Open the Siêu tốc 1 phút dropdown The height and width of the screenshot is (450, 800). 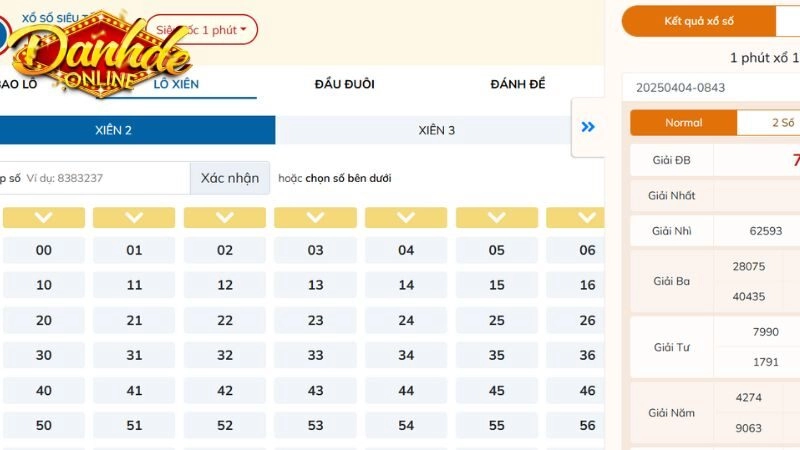205,30
